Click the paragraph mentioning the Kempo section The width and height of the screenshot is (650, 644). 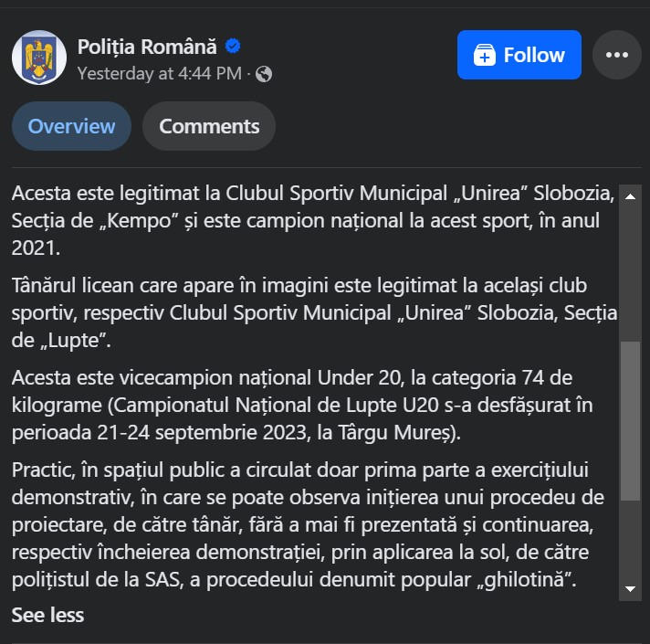[313, 221]
